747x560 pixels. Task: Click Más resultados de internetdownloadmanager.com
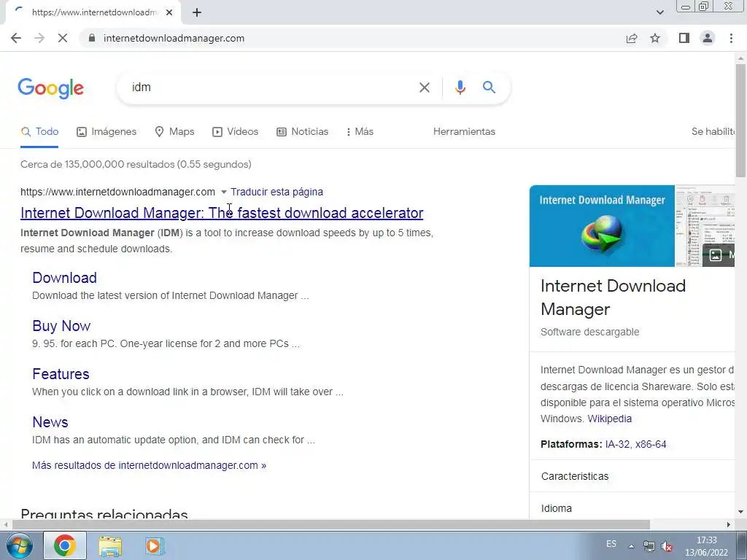(x=149, y=465)
